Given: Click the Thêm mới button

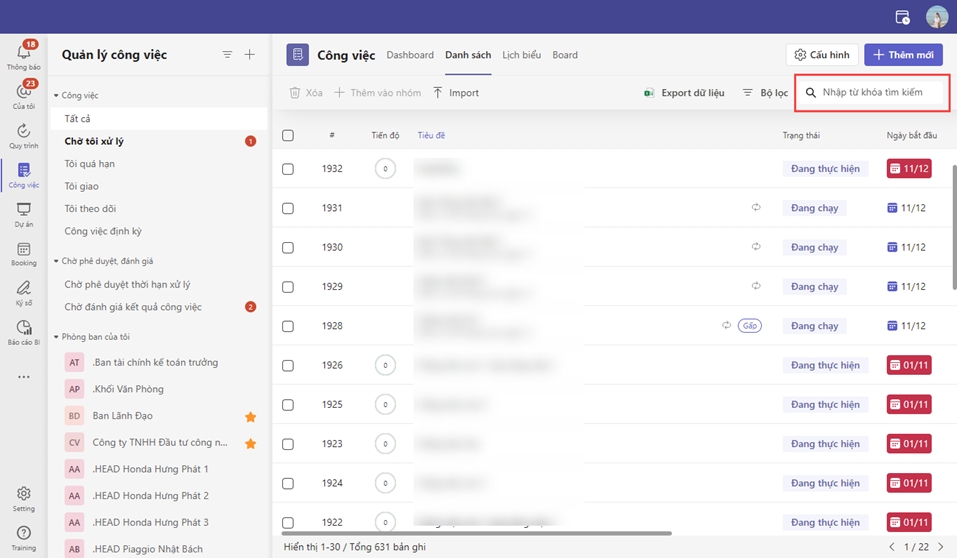Looking at the screenshot, I should click(x=903, y=55).
